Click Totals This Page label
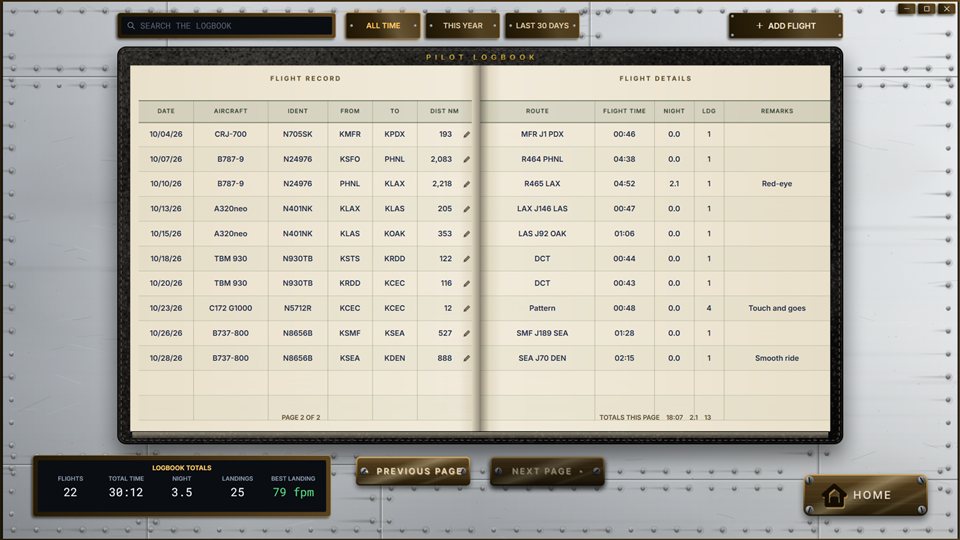Image resolution: width=960 pixels, height=540 pixels. coord(629,418)
